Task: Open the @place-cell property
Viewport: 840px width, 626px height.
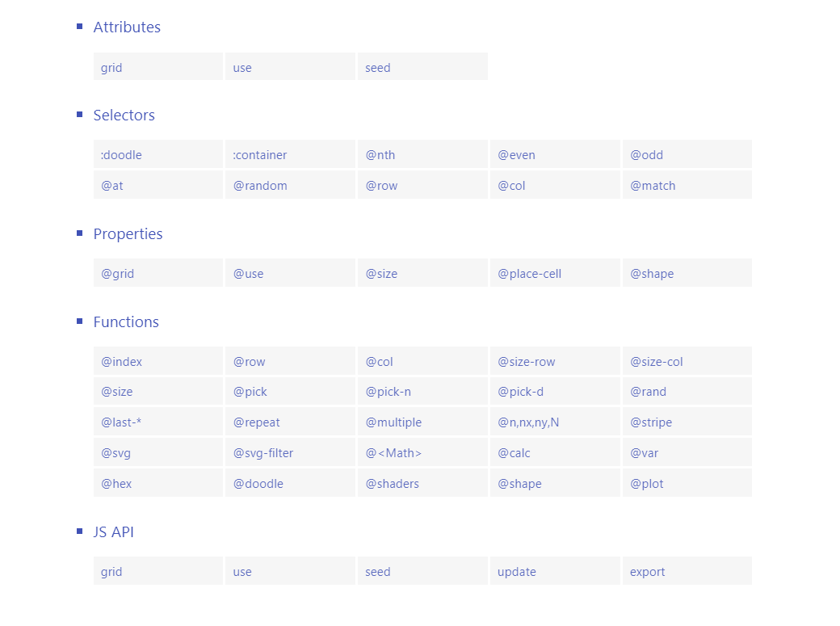Action: coord(555,272)
